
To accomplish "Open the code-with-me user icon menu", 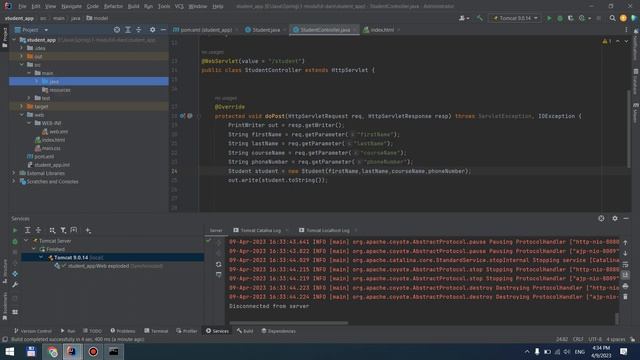I will (x=464, y=18).
